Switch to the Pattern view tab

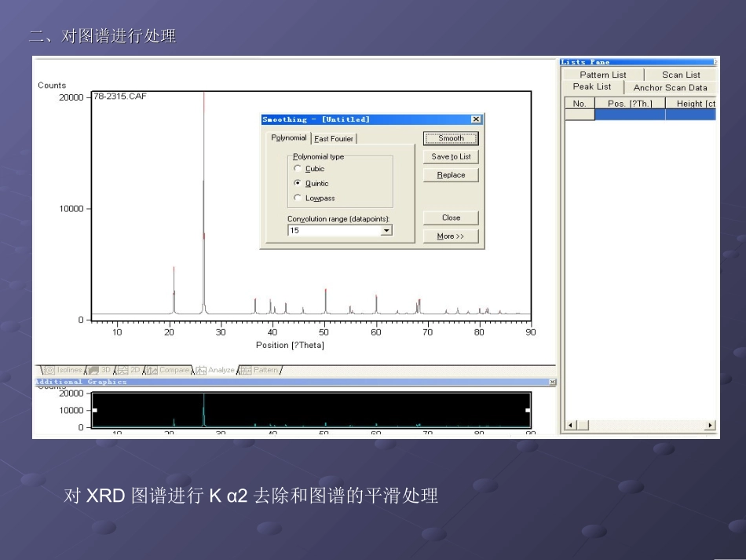click(x=260, y=370)
